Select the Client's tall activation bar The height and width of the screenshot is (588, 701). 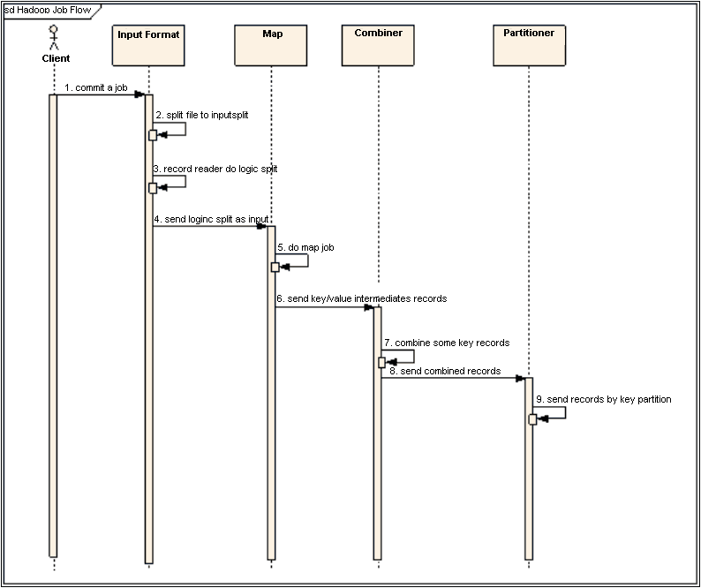click(53, 325)
